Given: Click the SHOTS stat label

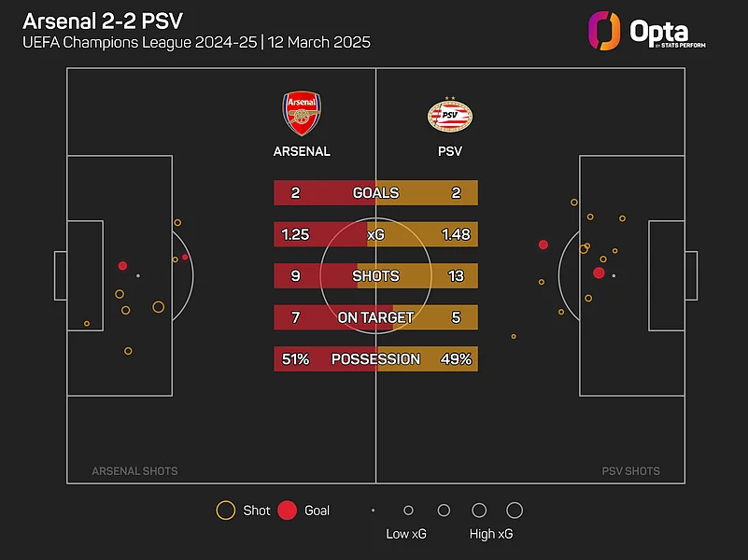Looking at the screenshot, I should (375, 276).
